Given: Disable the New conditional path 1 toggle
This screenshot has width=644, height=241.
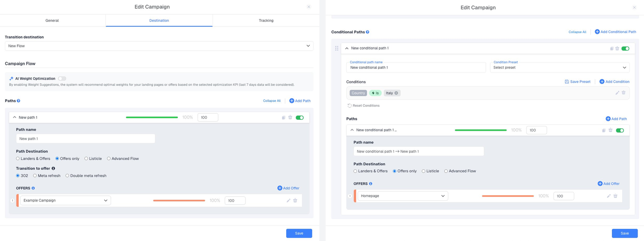Looking at the screenshot, I should tap(625, 48).
